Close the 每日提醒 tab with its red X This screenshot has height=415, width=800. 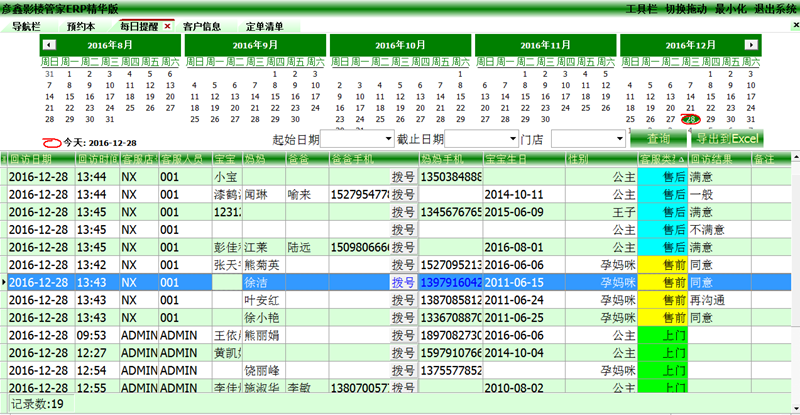click(167, 25)
